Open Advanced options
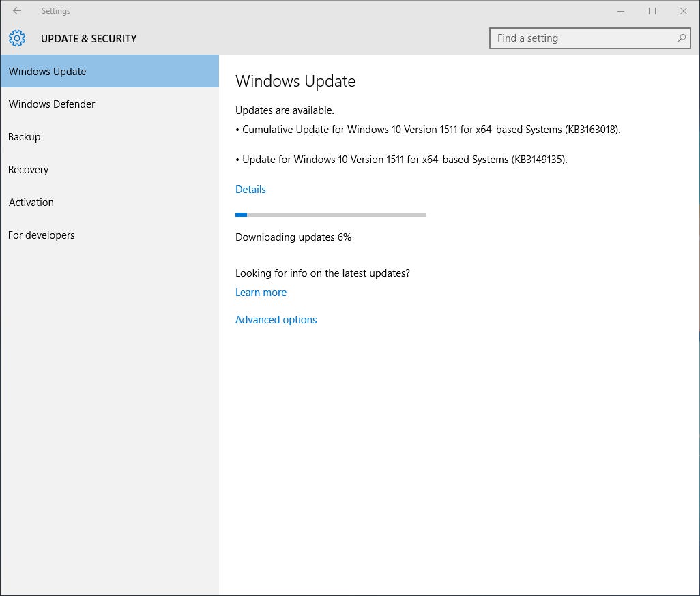 click(276, 319)
